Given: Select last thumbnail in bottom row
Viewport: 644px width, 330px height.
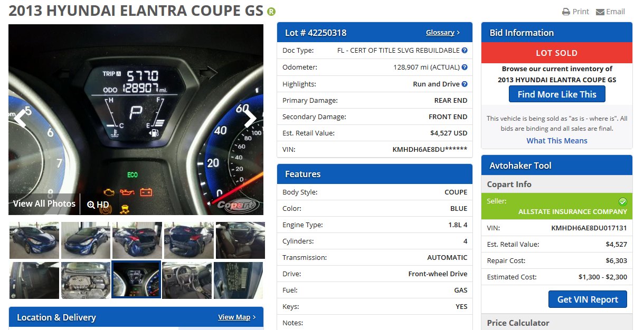Looking at the screenshot, I should [x=238, y=280].
